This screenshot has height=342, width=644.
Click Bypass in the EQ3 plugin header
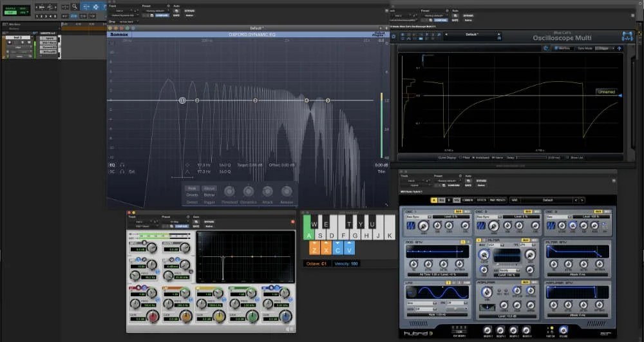(209, 222)
